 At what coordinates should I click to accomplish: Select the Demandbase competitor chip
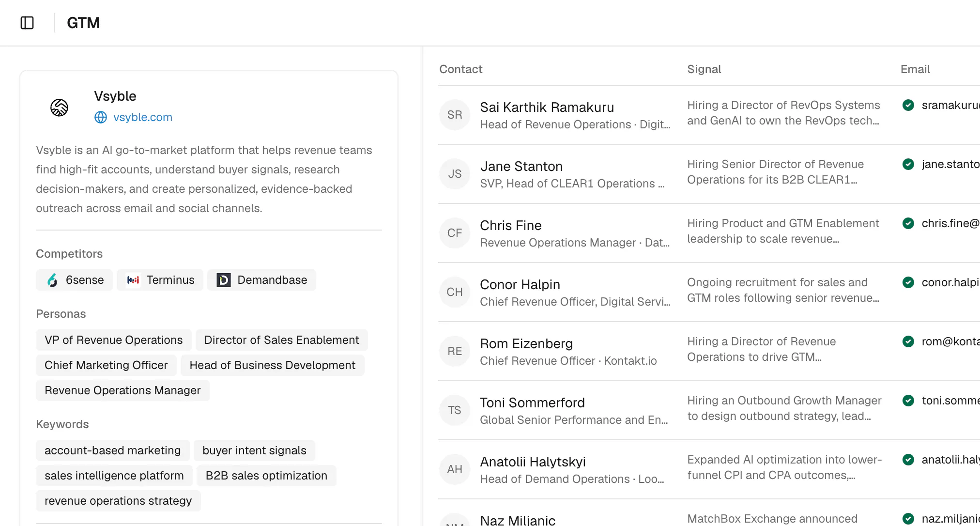(261, 280)
